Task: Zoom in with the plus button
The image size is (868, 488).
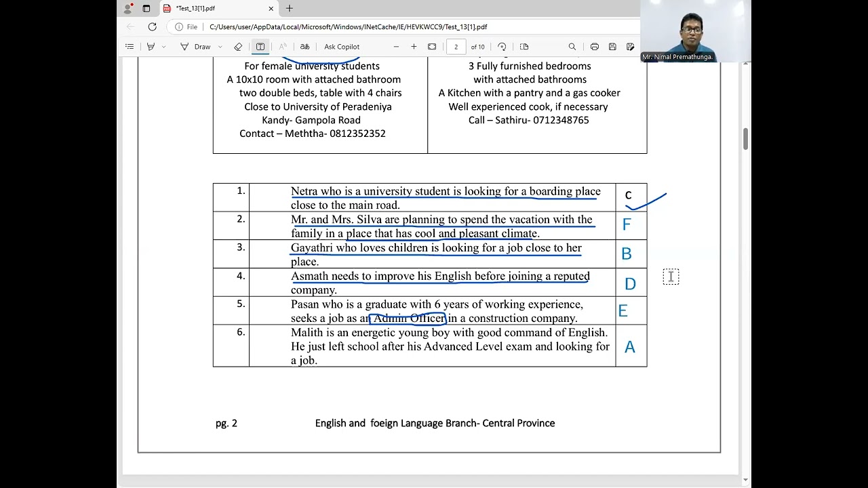Action: [x=414, y=47]
